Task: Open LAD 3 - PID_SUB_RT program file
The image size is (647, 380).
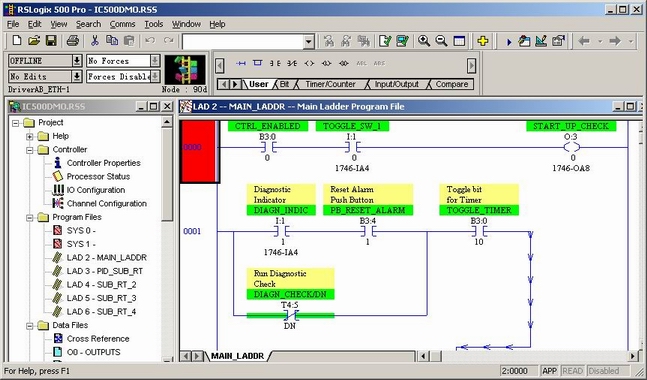Action: [104, 271]
